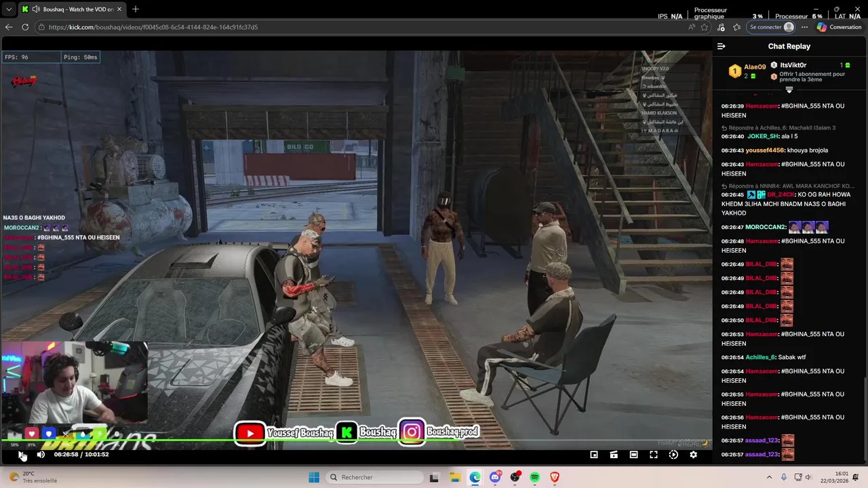The height and width of the screenshot is (488, 868).
Task: Click username MOROCCAN2 in chat replay
Action: [x=765, y=227]
